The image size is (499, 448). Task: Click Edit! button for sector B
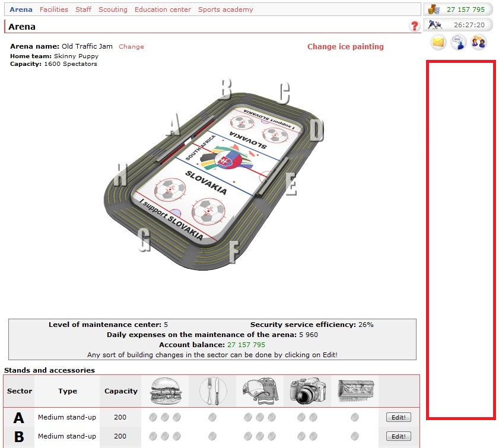click(399, 436)
